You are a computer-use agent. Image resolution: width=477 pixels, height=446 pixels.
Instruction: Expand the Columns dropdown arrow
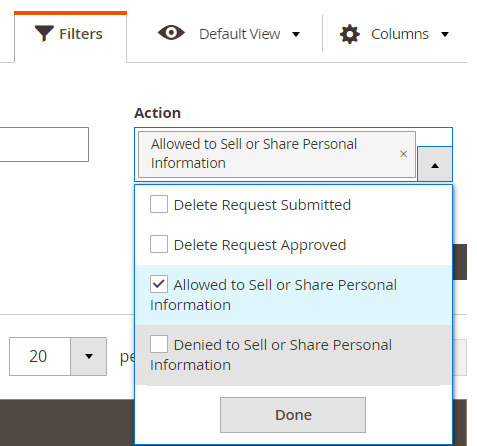click(x=445, y=34)
